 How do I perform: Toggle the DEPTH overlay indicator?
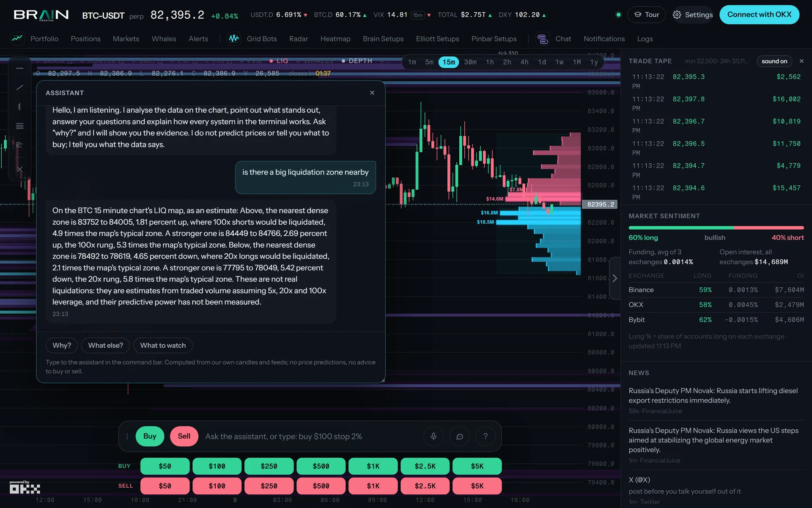point(357,61)
